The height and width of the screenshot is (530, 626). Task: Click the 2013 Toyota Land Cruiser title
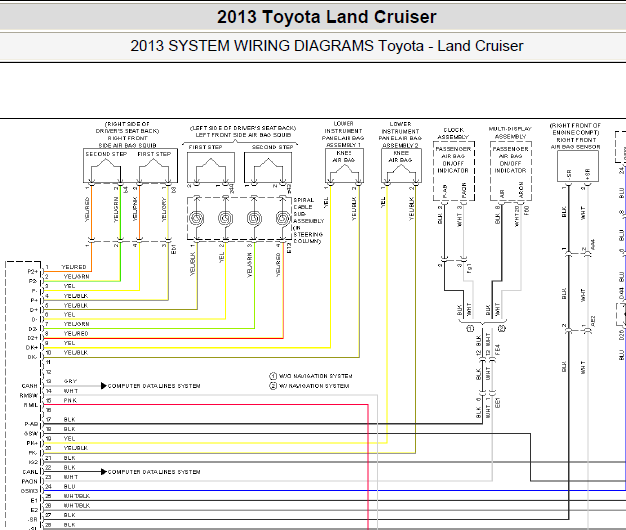click(327, 17)
